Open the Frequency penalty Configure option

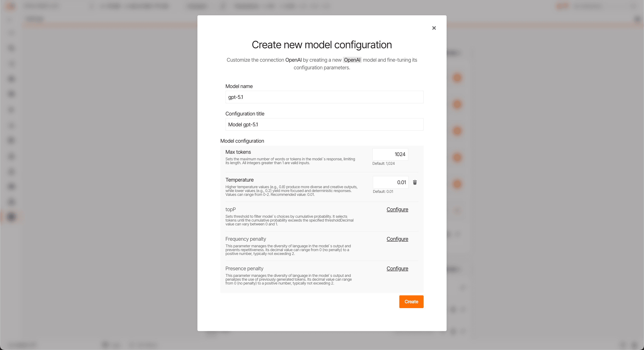pos(397,239)
